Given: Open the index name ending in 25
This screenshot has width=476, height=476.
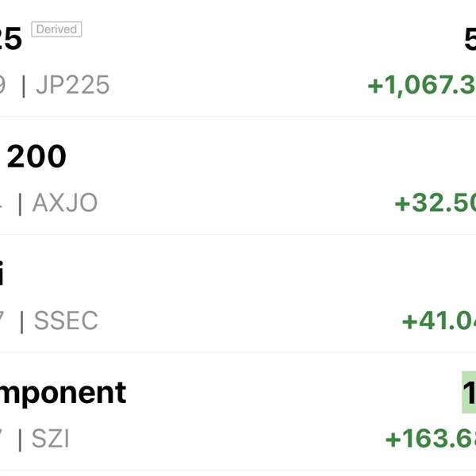Looking at the screenshot, I should click(10, 38).
